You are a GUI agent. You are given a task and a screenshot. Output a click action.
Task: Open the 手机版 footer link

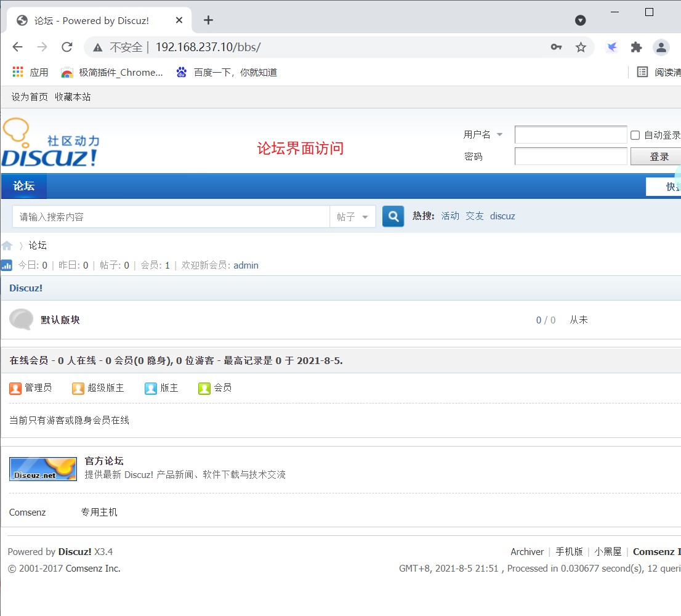(569, 552)
